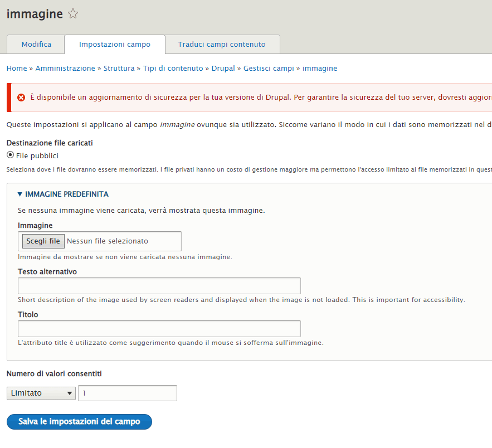Click into the Titolo input field
The image size is (492, 448).
tap(159, 329)
